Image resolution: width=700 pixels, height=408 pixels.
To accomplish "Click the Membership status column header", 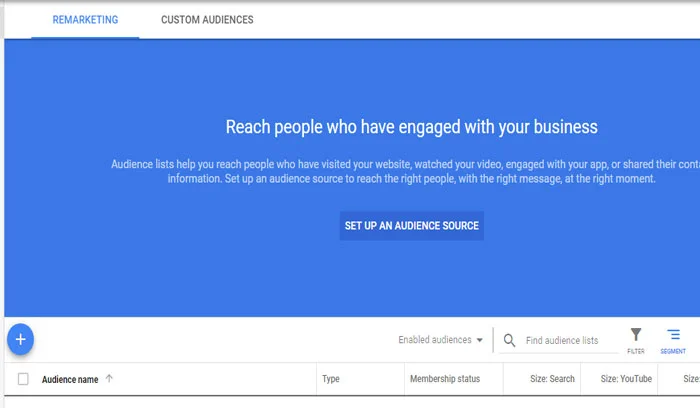I will pyautogui.click(x=445, y=379).
